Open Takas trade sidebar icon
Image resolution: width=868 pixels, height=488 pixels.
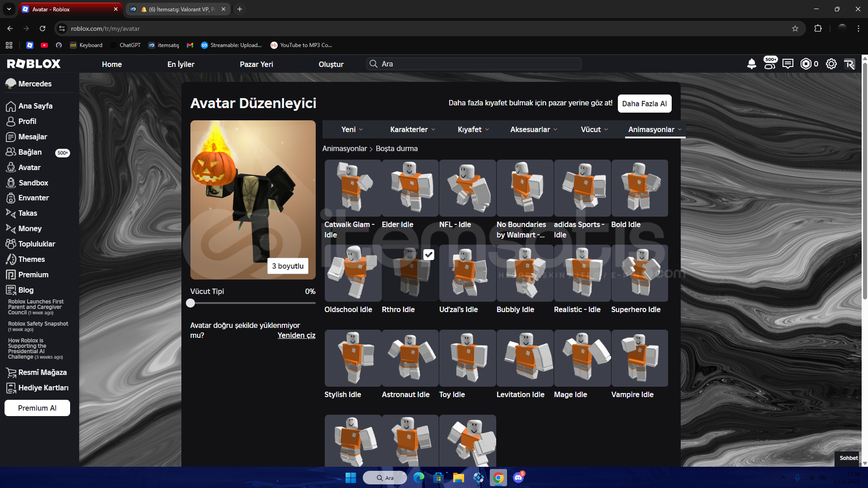tap(11, 213)
